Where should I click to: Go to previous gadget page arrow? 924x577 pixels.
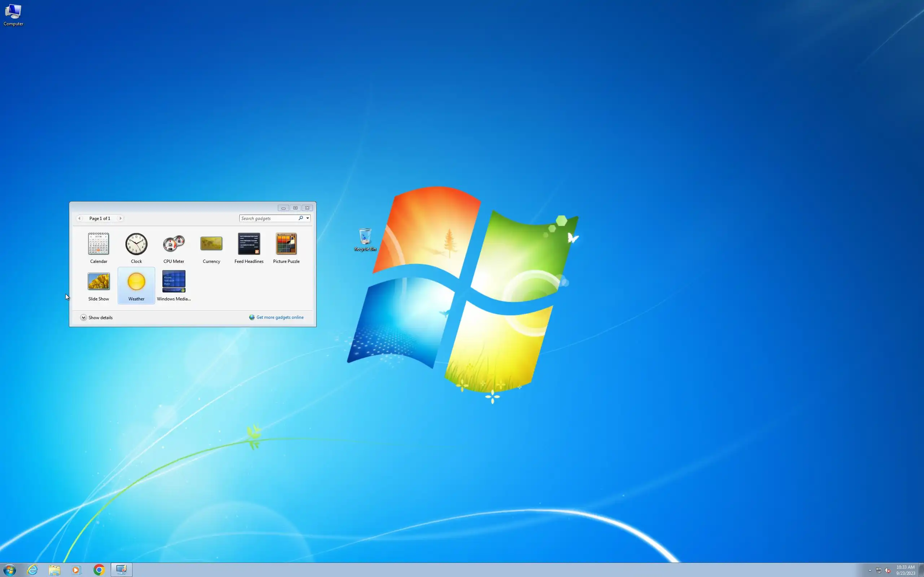79,218
